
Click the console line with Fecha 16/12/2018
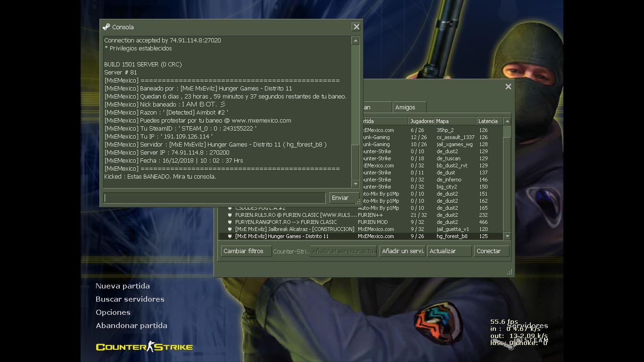174,161
